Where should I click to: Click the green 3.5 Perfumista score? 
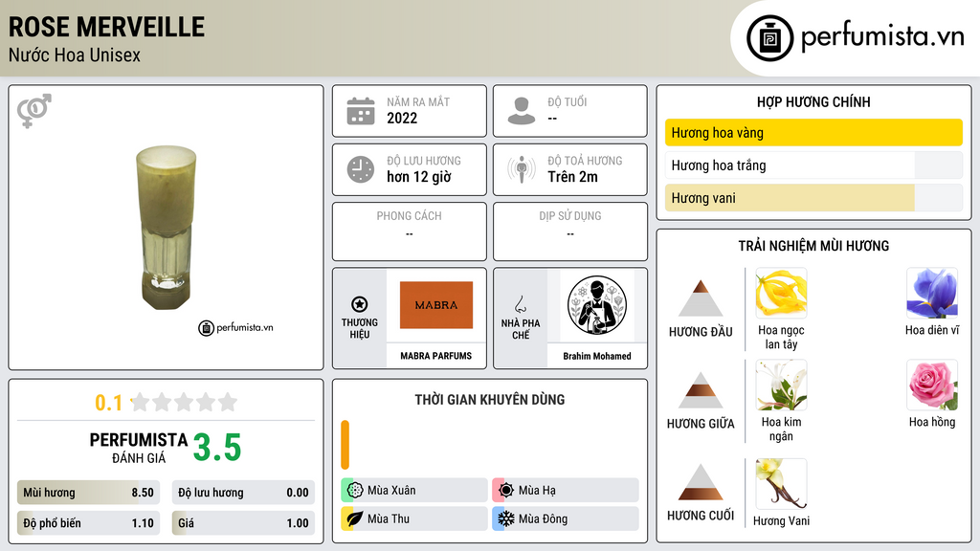[217, 448]
